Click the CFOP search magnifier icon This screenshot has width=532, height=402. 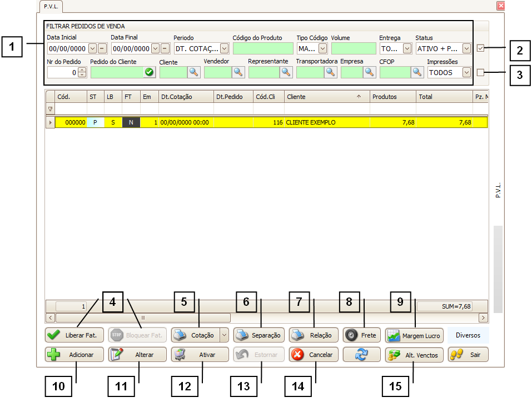[x=417, y=72]
